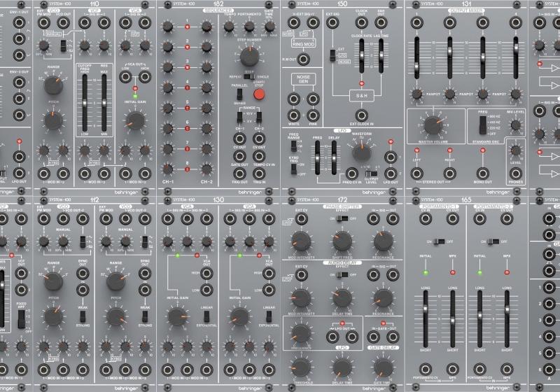Toggle the WEAK/STRONG sync switch on the first 112 VCO

pyautogui.click(x=83, y=316)
